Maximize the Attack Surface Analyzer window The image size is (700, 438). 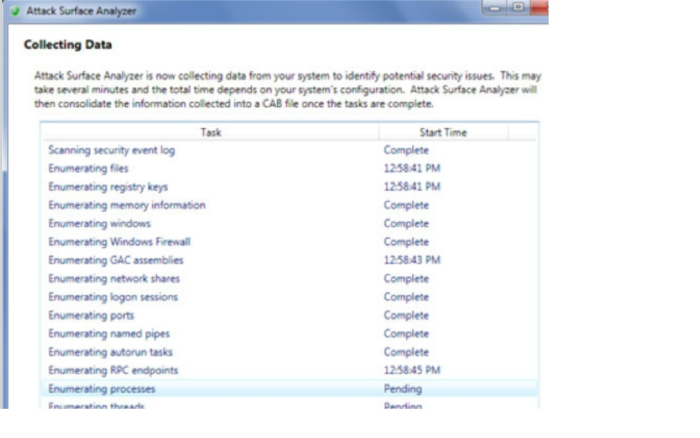click(x=518, y=8)
